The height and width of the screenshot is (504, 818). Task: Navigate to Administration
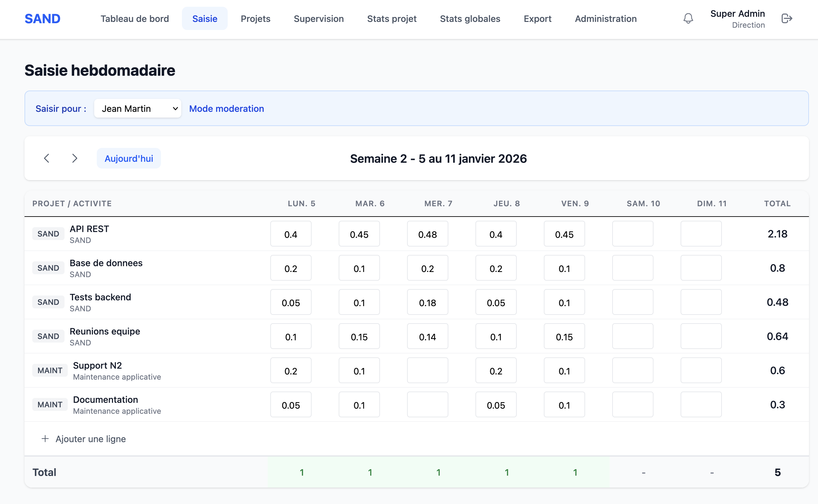pos(605,19)
